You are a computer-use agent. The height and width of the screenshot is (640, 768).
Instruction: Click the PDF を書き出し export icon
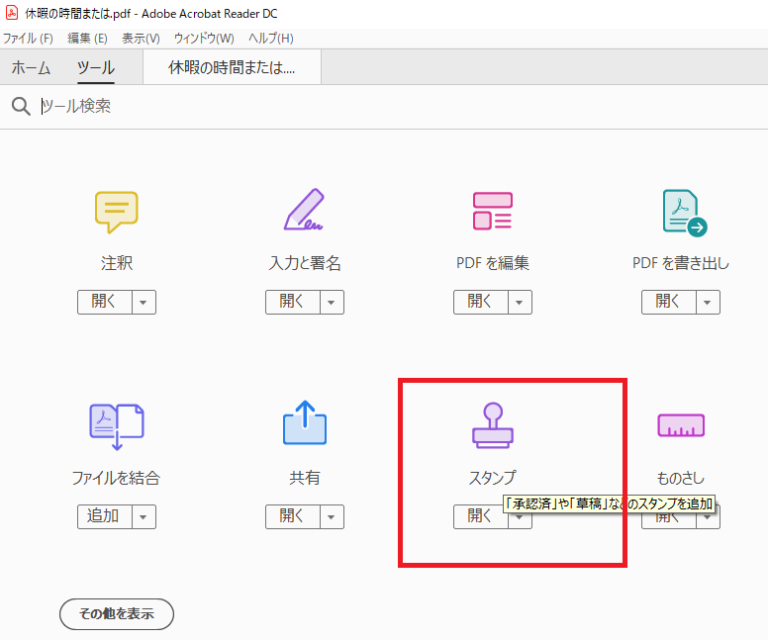point(685,213)
